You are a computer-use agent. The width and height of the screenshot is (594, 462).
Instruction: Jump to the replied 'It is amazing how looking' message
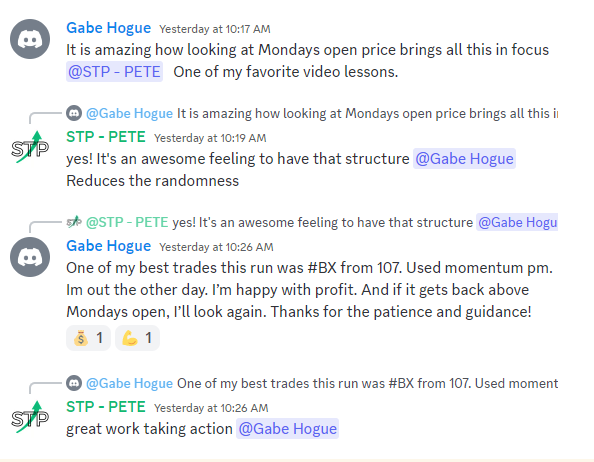(x=367, y=113)
